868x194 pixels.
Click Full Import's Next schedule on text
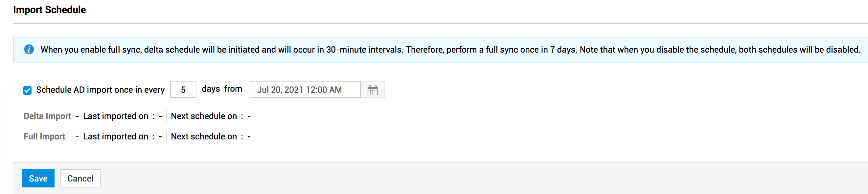point(204,136)
